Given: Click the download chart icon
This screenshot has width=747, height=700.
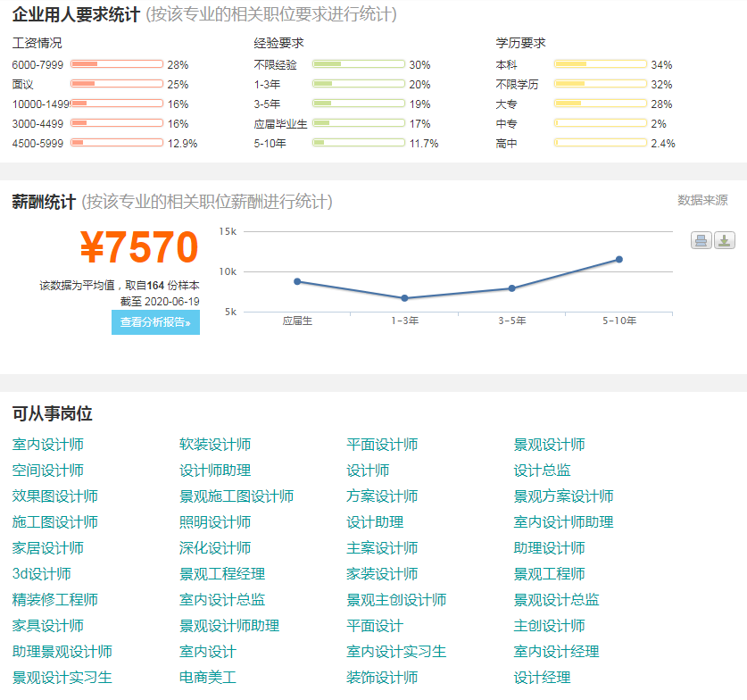Looking at the screenshot, I should pos(724,240).
